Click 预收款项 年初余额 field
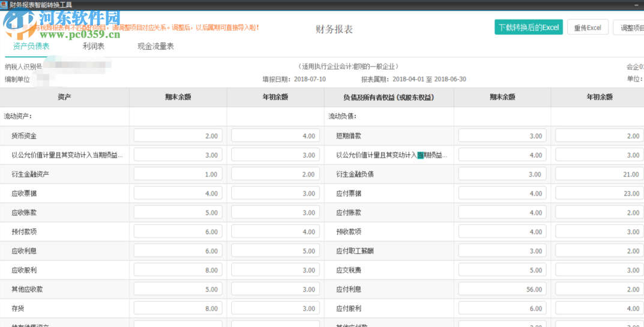Viewport: 644px width, 327px height. pos(600,232)
